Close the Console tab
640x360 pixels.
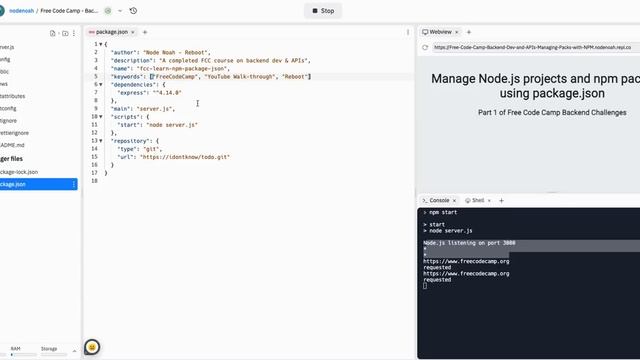point(454,201)
